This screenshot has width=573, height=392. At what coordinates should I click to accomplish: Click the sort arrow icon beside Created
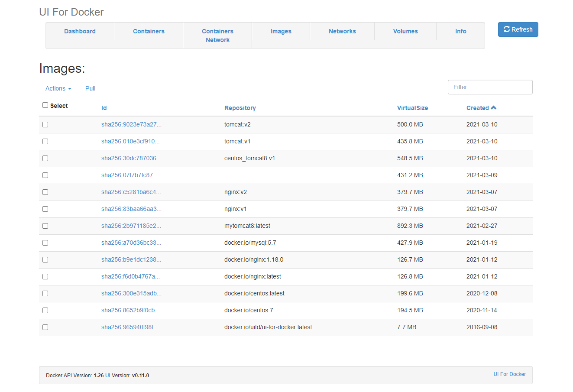coord(494,108)
